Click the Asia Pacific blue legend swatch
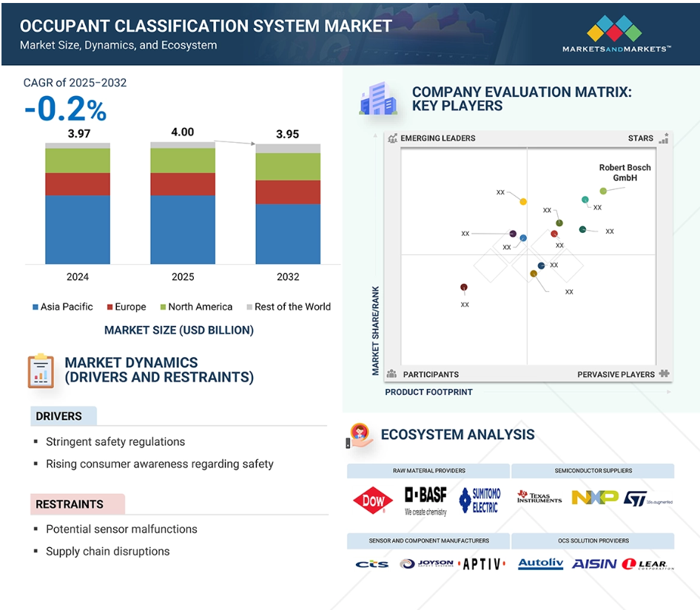The image size is (700, 610). (36, 307)
